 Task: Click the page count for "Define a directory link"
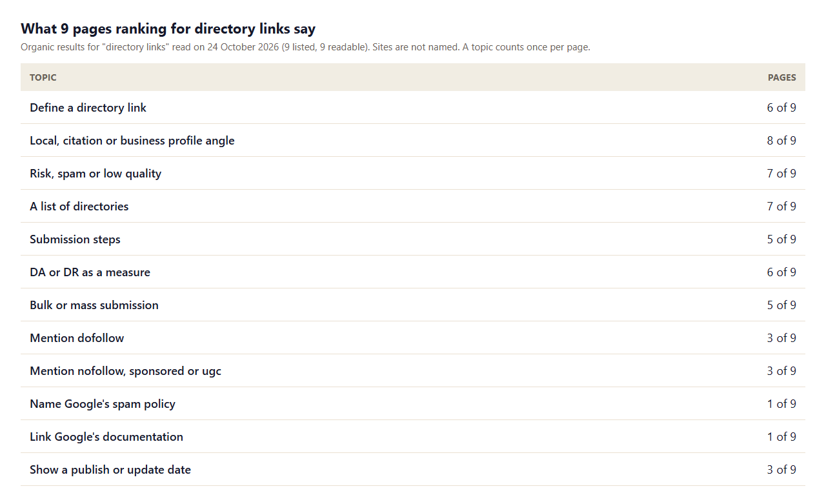(781, 108)
